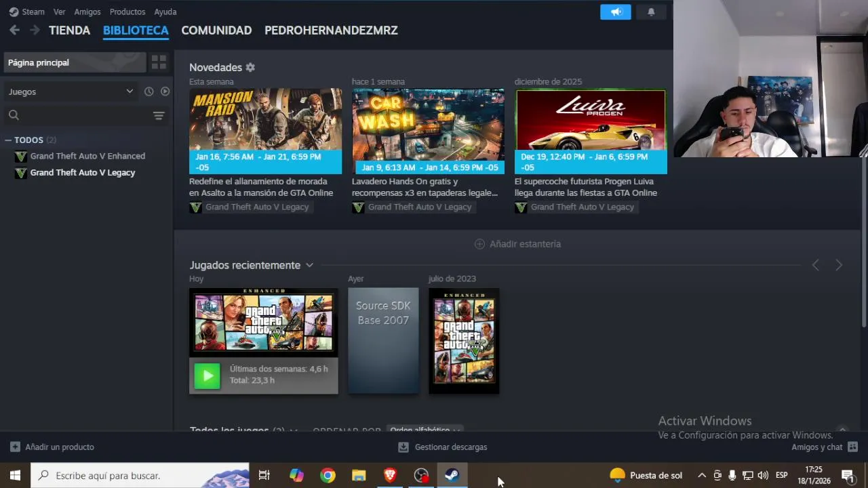
Task: Click the ESP language indicator
Action: (782, 475)
